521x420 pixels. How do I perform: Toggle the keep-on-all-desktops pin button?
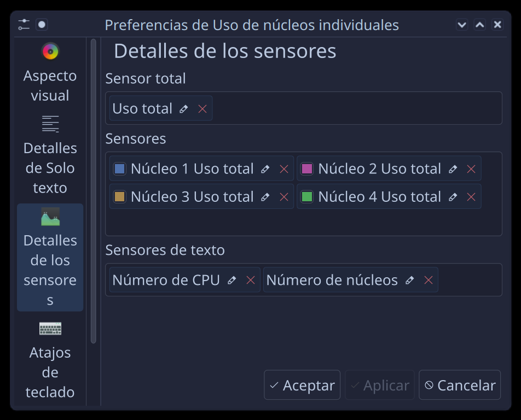42,25
